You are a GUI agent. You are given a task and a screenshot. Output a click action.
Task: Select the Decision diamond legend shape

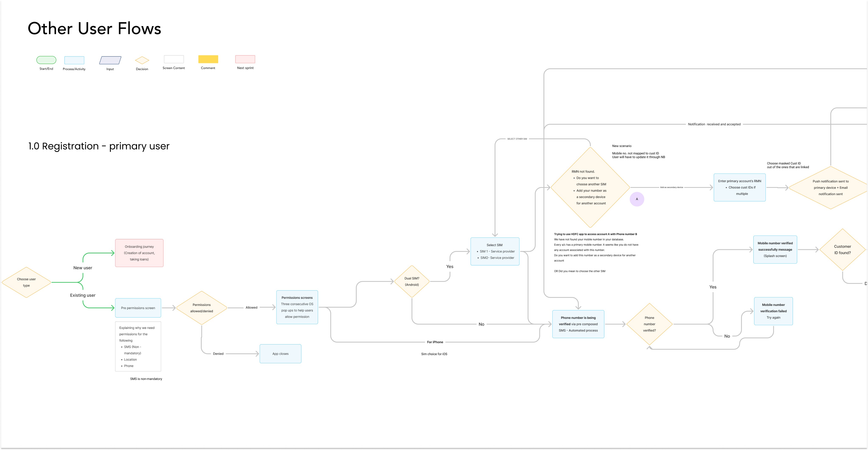tap(142, 60)
